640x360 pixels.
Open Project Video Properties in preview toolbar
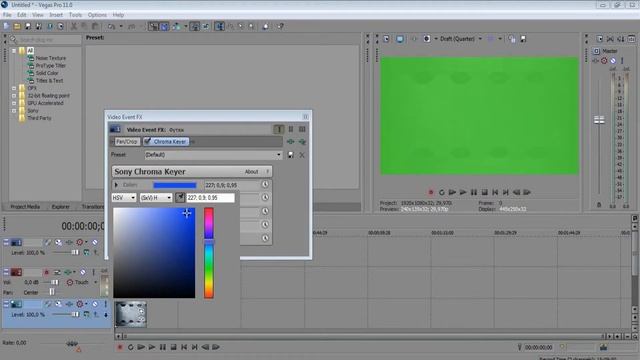(x=386, y=39)
